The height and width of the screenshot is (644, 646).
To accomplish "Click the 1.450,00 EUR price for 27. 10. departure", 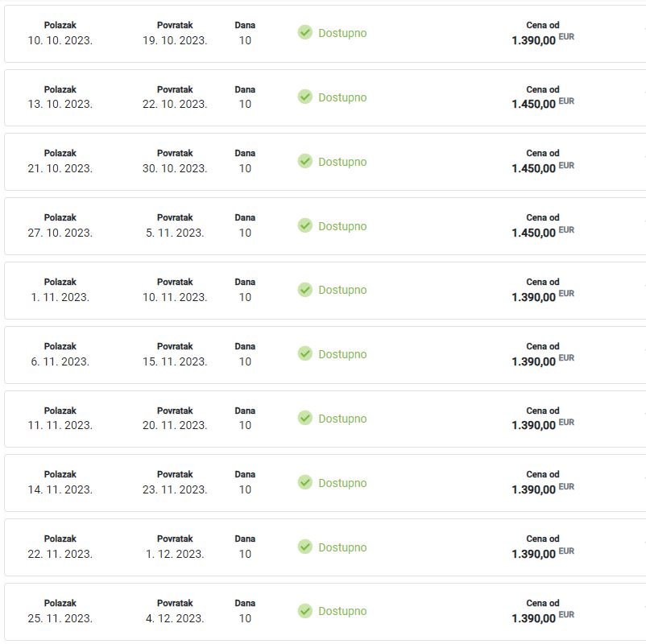I will click(543, 233).
